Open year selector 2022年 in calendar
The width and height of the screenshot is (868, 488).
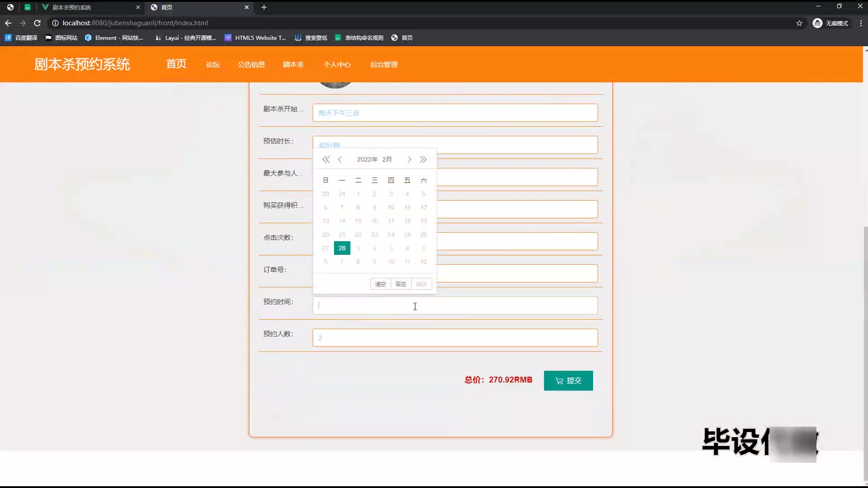(x=367, y=160)
